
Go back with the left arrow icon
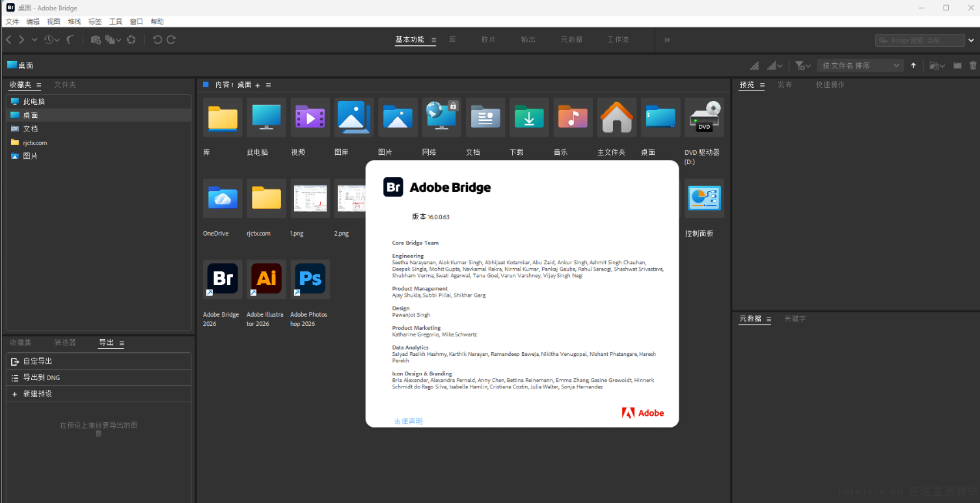click(x=8, y=40)
